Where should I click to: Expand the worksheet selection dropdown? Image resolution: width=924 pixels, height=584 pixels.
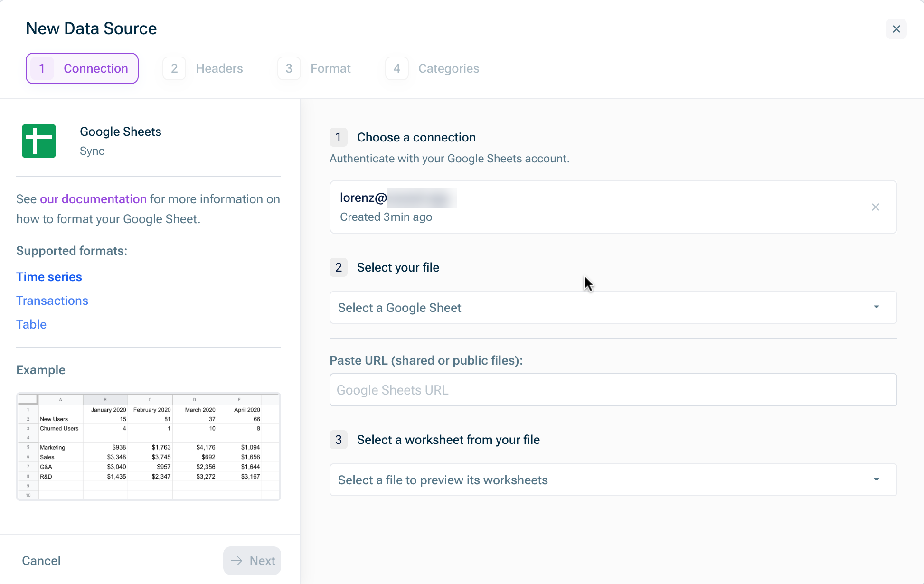click(x=613, y=480)
